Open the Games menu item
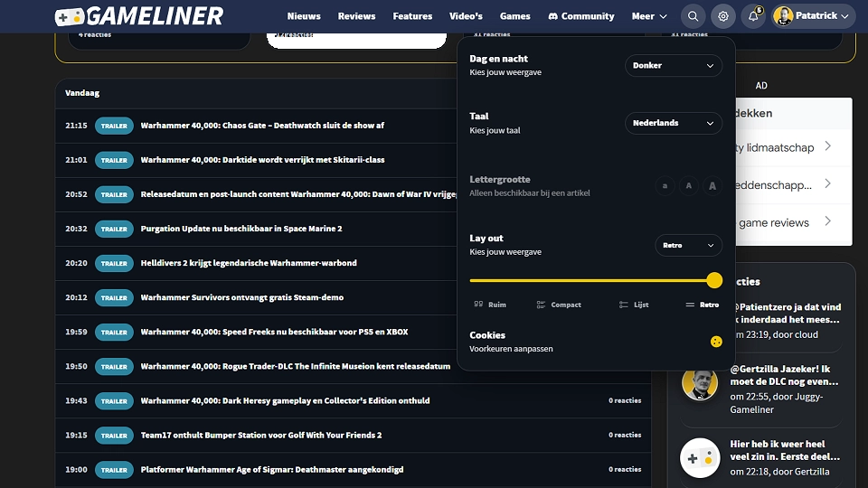Screen dimensions: 868x488 click(x=514, y=16)
